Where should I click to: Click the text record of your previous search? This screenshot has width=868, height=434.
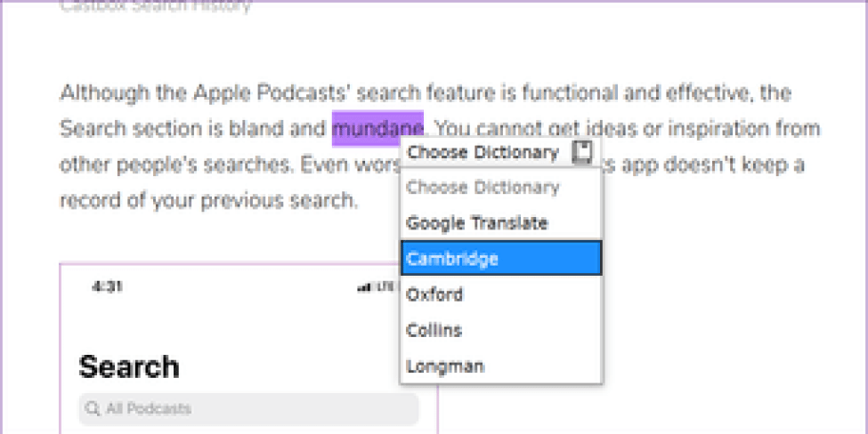(207, 200)
